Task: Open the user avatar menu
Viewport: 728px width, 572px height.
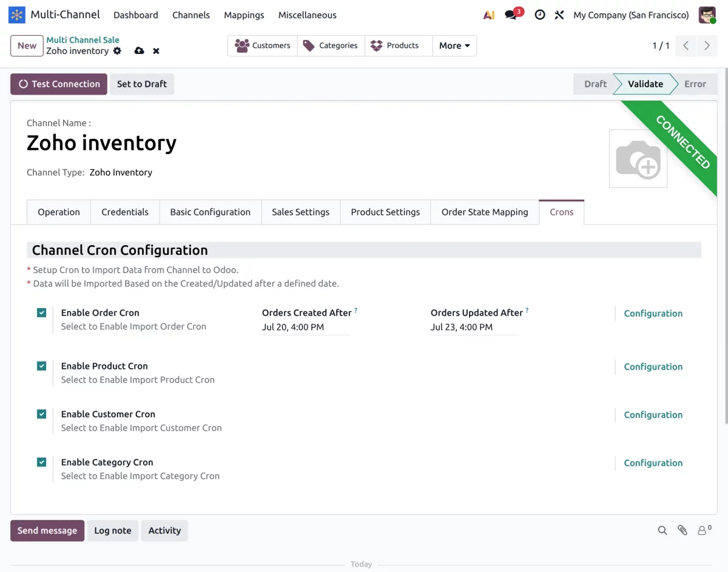Action: (x=707, y=15)
